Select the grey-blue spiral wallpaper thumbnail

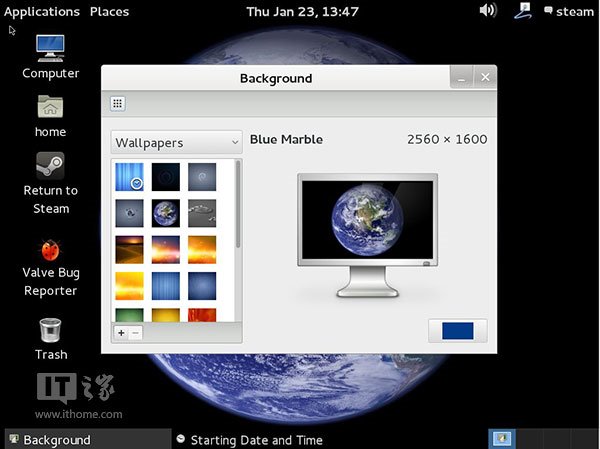click(202, 177)
